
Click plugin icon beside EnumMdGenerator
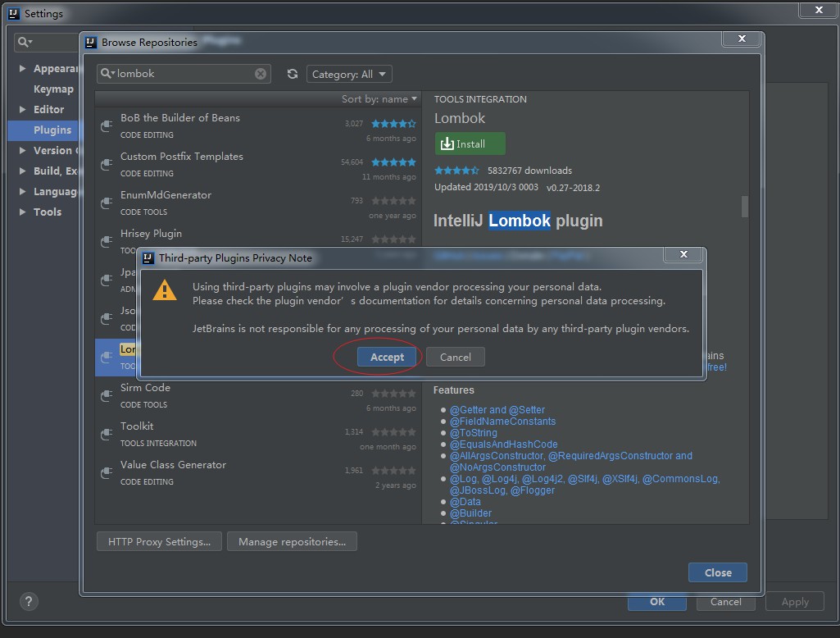pos(107,203)
